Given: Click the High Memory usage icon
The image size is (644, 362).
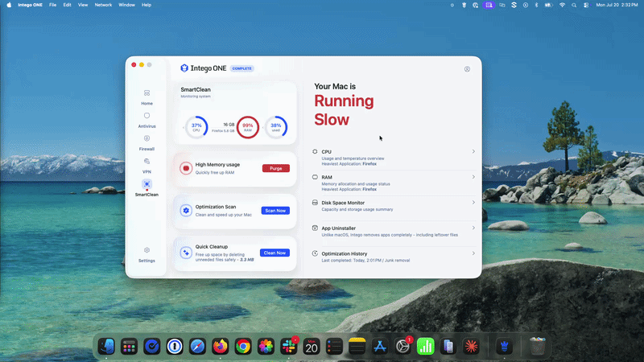Looking at the screenshot, I should pos(186,168).
